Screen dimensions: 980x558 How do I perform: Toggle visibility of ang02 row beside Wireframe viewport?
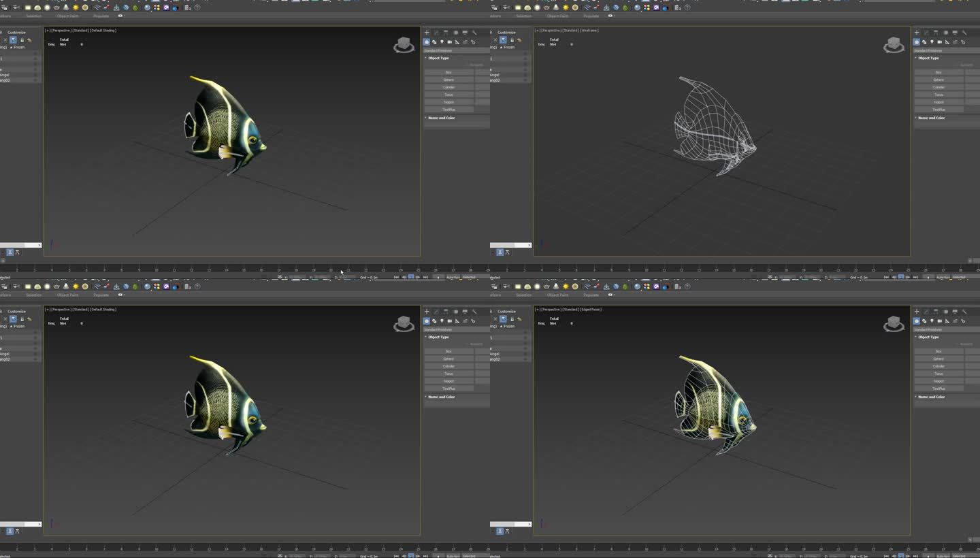(x=525, y=80)
